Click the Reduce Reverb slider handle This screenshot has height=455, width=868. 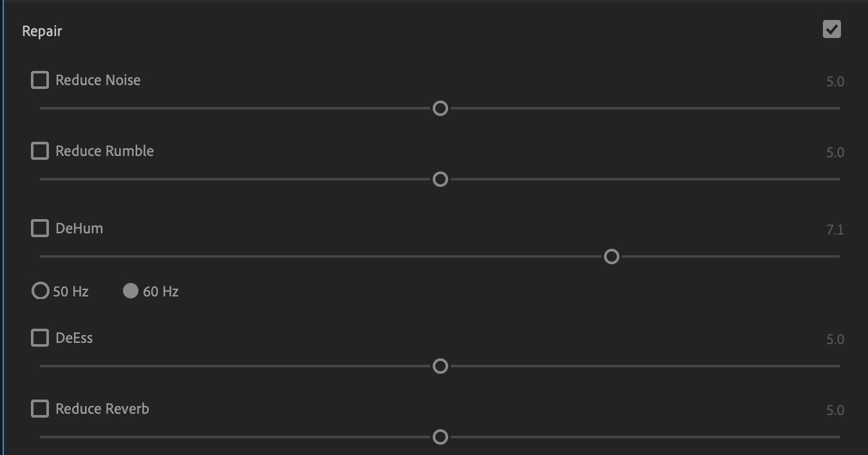tap(440, 437)
